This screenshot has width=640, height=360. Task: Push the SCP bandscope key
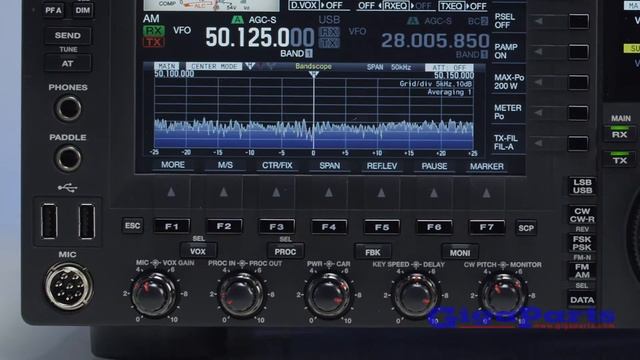[526, 228]
